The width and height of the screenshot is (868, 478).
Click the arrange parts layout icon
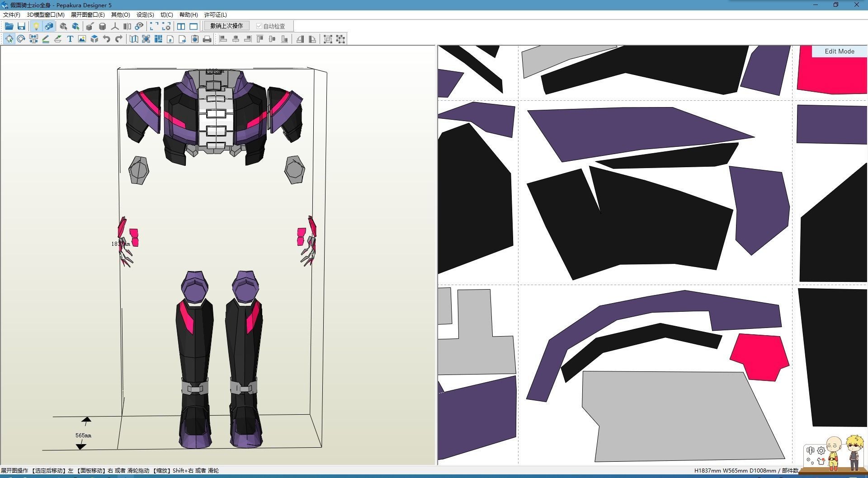(158, 39)
